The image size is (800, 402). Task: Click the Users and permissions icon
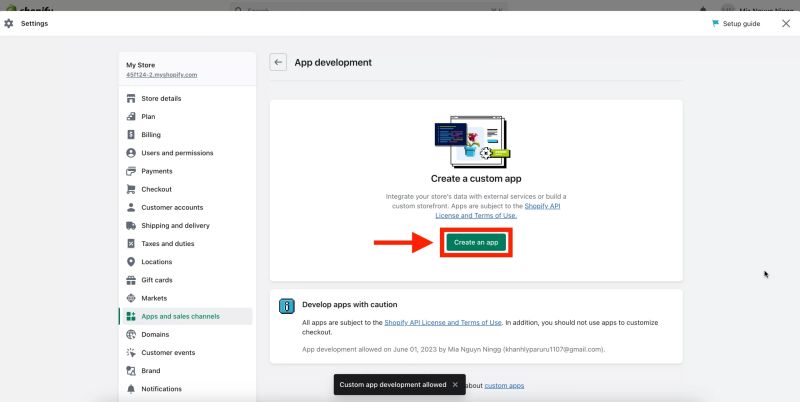pyautogui.click(x=131, y=153)
